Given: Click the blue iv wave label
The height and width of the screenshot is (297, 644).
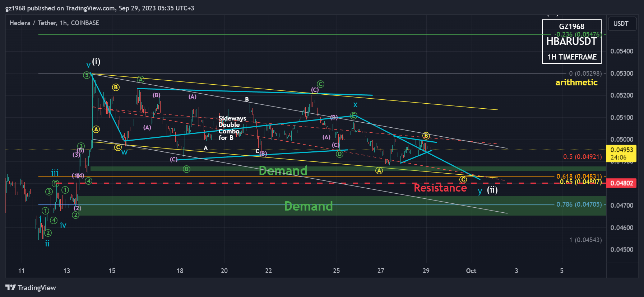Looking at the screenshot, I should tap(63, 226).
